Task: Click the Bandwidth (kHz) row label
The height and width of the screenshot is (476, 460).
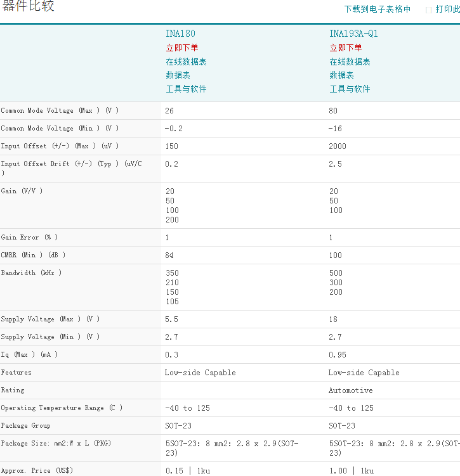Action: click(x=31, y=273)
